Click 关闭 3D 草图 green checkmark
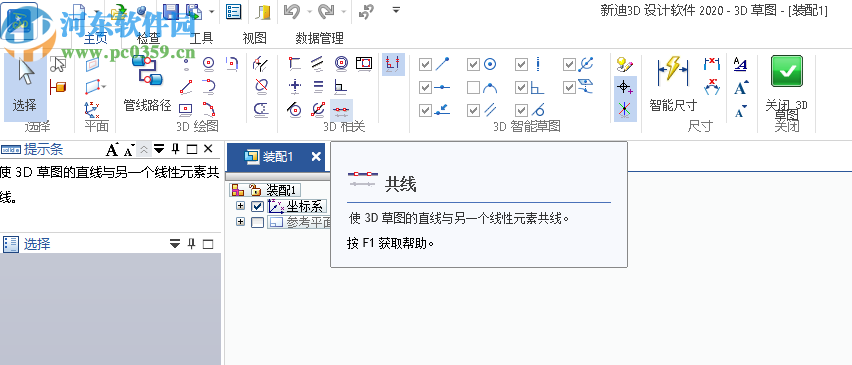852x365 pixels. click(786, 87)
